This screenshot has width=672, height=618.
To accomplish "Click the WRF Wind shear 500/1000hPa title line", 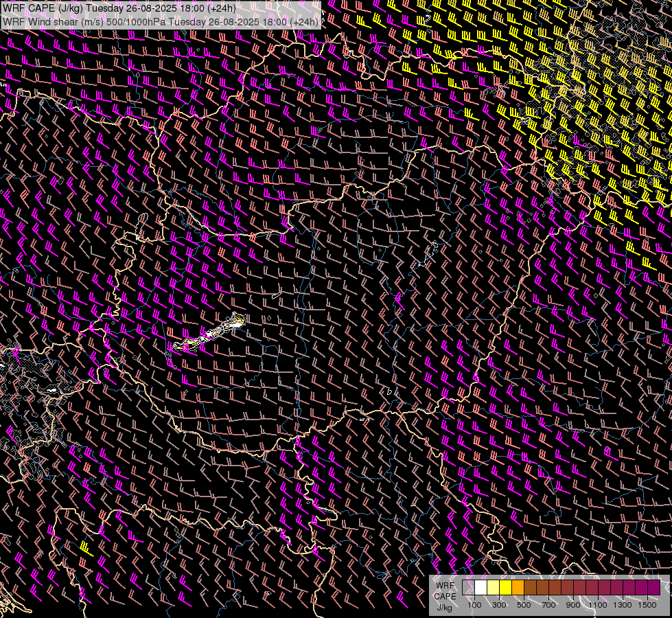I will pyautogui.click(x=161, y=22).
